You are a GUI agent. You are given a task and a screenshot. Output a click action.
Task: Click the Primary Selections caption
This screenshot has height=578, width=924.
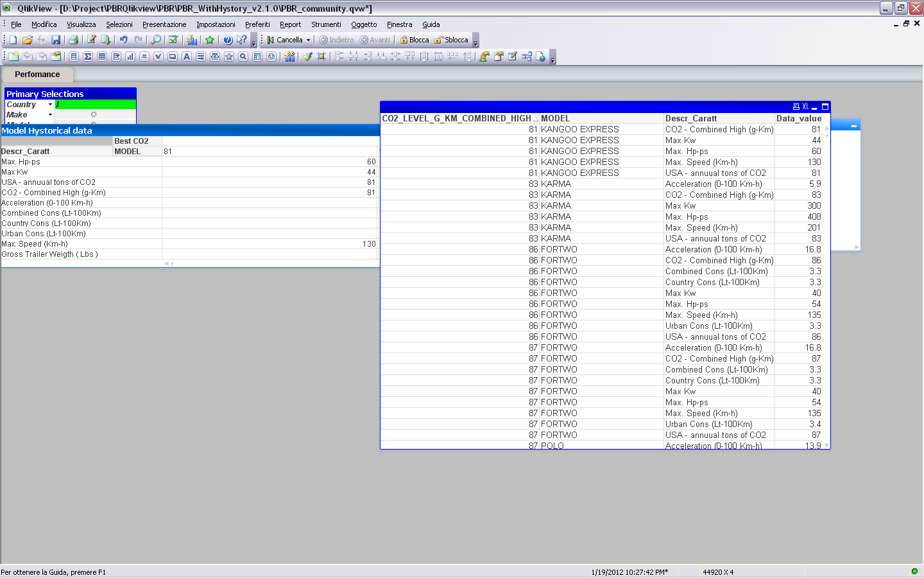(x=71, y=94)
